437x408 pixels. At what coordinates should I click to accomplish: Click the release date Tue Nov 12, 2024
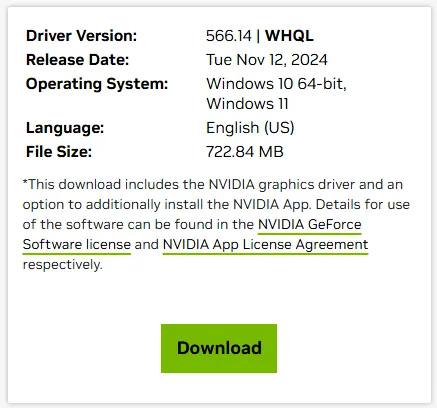267,60
